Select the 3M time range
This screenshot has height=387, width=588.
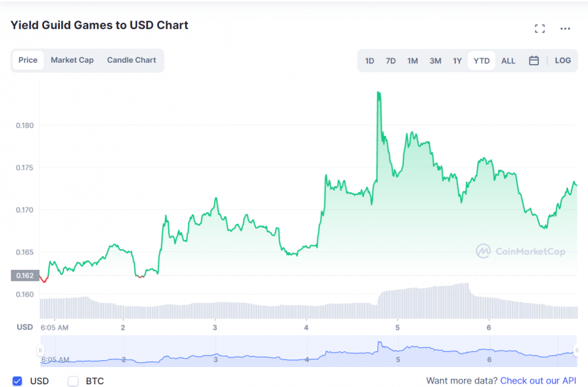(x=435, y=61)
